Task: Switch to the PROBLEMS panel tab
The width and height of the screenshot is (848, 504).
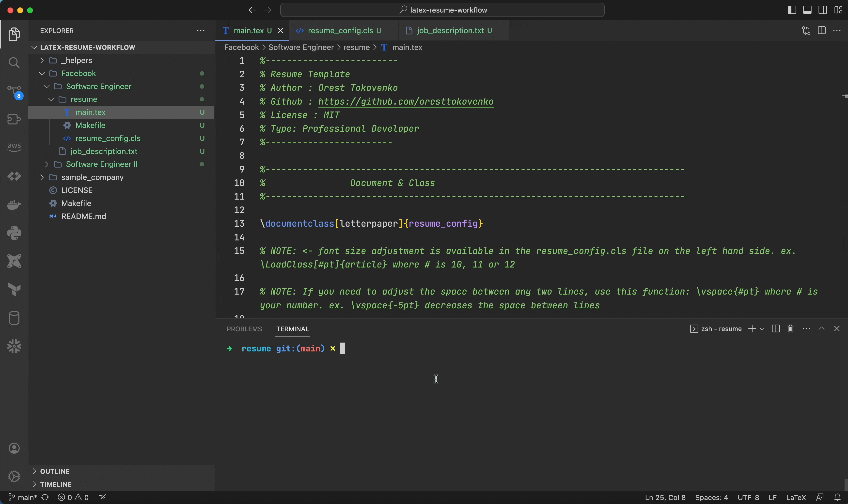Action: pos(244,329)
